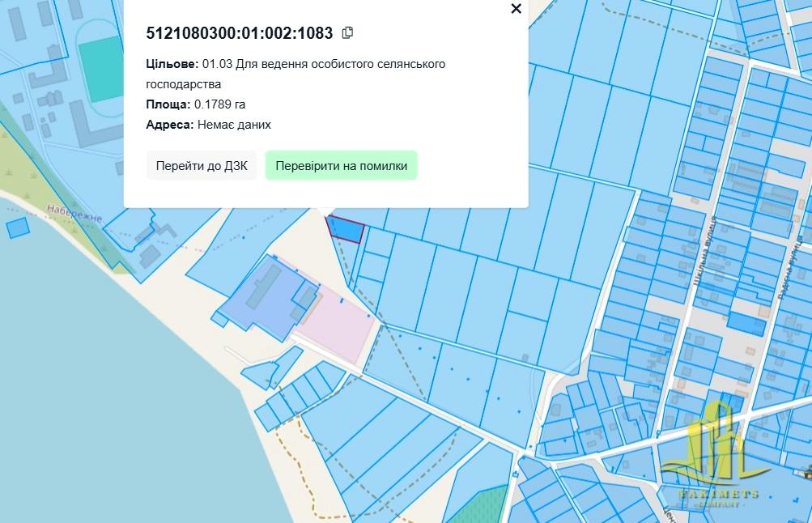The image size is (812, 523).
Task: Select the highlighted red-outlined parcel on map
Action: pos(346,230)
